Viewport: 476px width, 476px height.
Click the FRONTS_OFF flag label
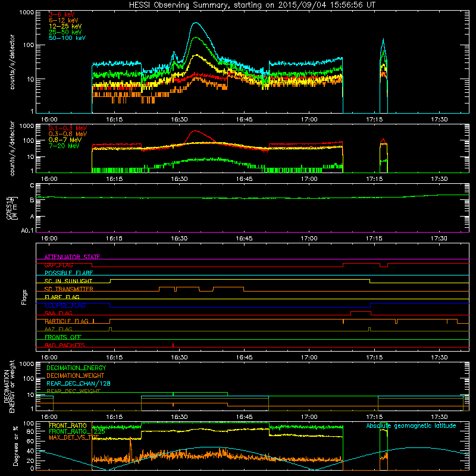pos(63,337)
